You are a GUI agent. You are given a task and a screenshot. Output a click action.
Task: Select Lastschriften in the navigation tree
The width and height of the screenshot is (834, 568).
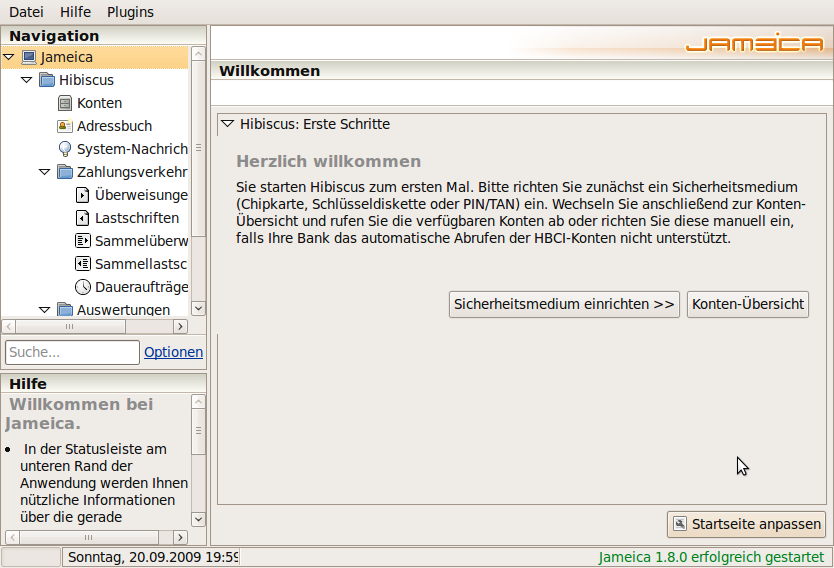pyautogui.click(x=137, y=218)
